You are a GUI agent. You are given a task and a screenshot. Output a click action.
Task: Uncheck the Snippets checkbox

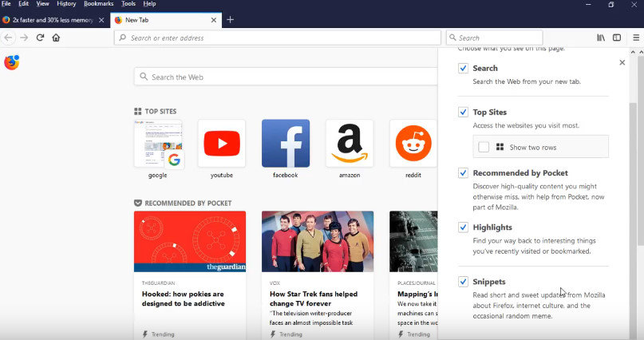[463, 282]
